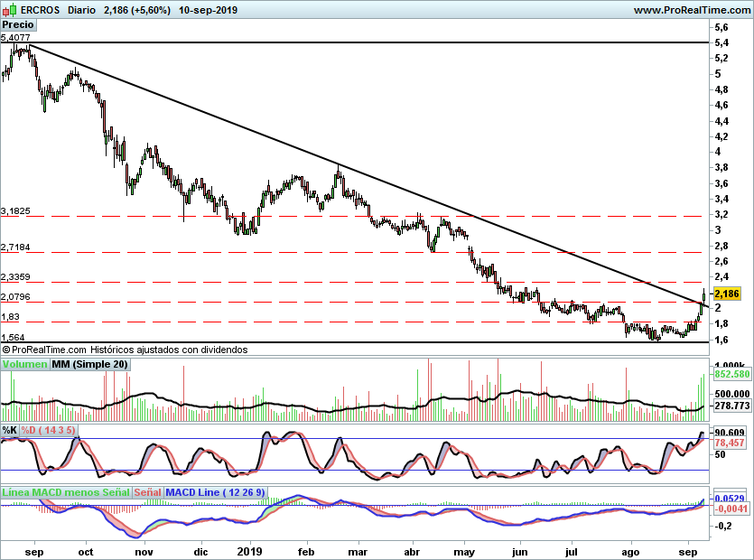Click the 5,4077 resistance level label
Viewport: 754px width, 560px height.
tap(15, 38)
